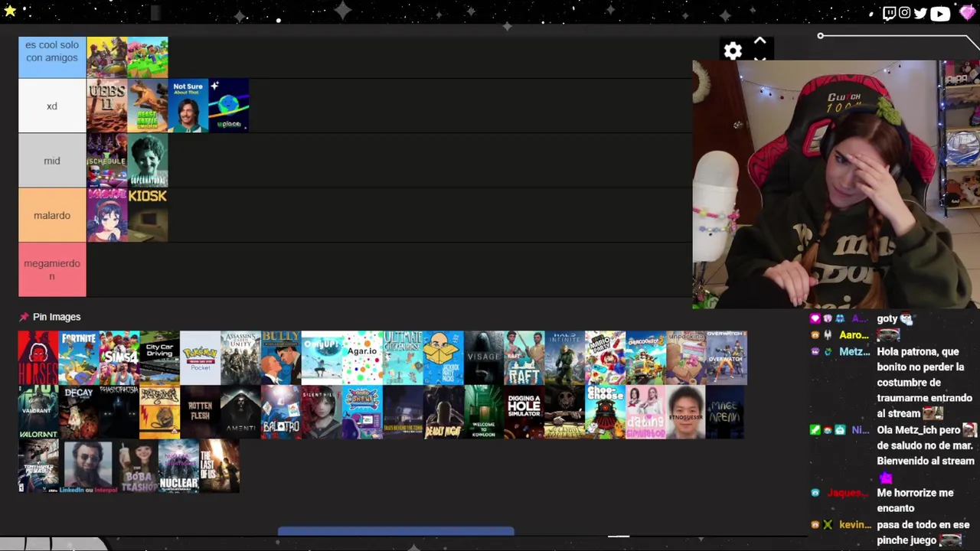Screen dimensions: 980x551
Task: Select the 'LinkedIn ou Interpol' tile
Action: tap(89, 466)
